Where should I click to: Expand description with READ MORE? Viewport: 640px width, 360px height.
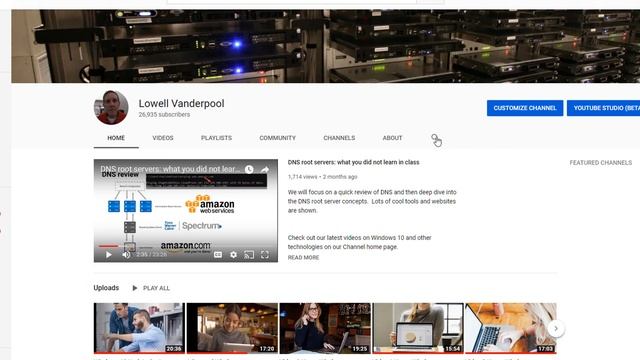pyautogui.click(x=303, y=258)
